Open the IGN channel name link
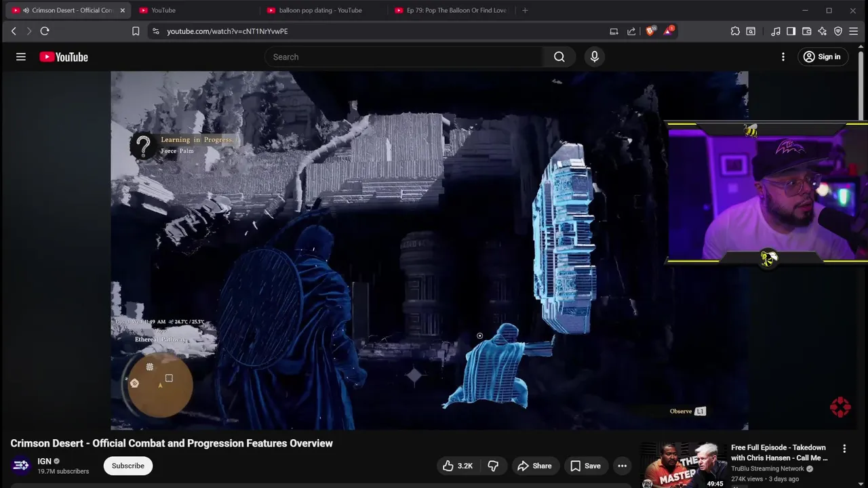Screen dimensions: 868x488 [44, 461]
